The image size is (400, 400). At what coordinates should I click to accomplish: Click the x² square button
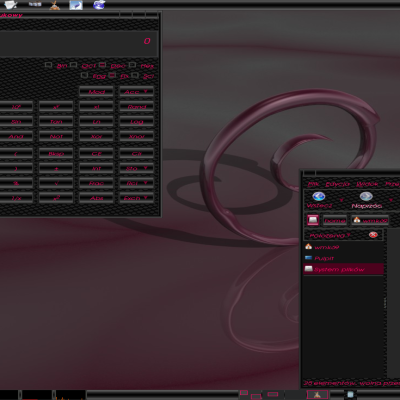click(x=56, y=198)
